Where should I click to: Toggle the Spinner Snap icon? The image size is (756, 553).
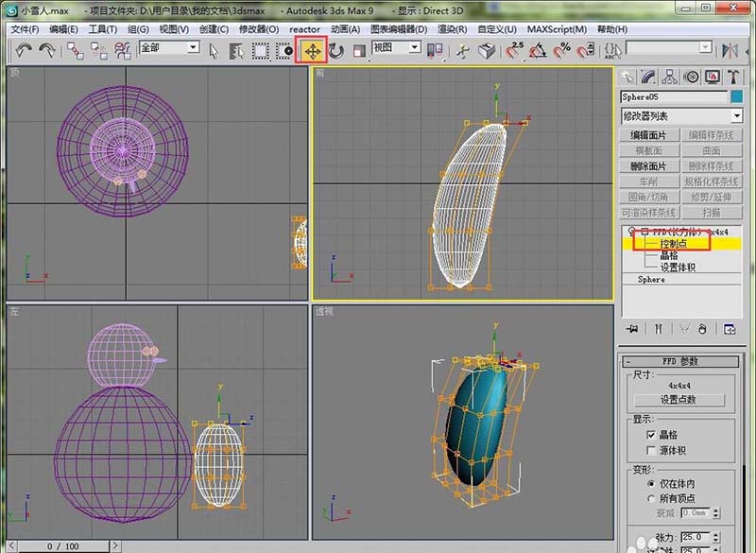point(585,50)
